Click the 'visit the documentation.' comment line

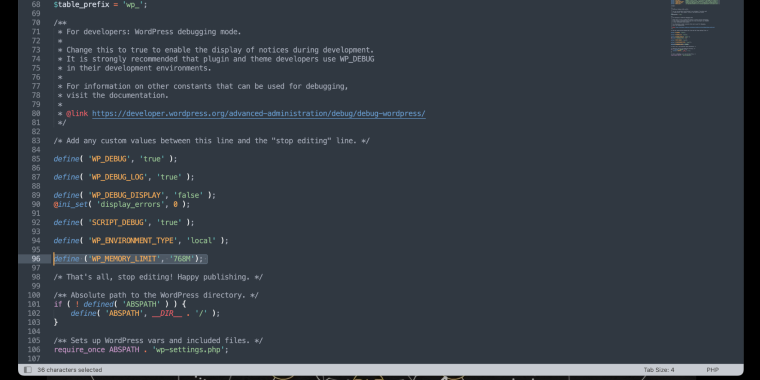coord(117,95)
